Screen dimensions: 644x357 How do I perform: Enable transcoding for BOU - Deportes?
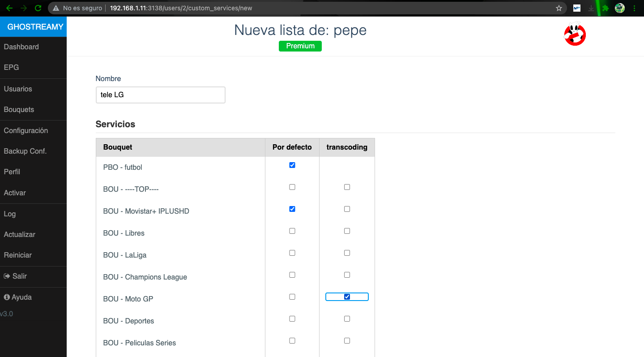pos(347,319)
